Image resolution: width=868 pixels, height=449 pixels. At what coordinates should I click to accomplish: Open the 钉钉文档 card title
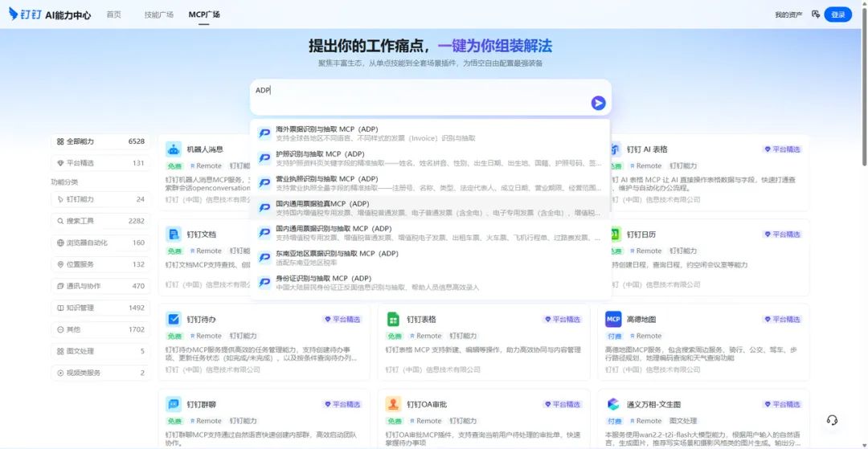[x=201, y=234]
